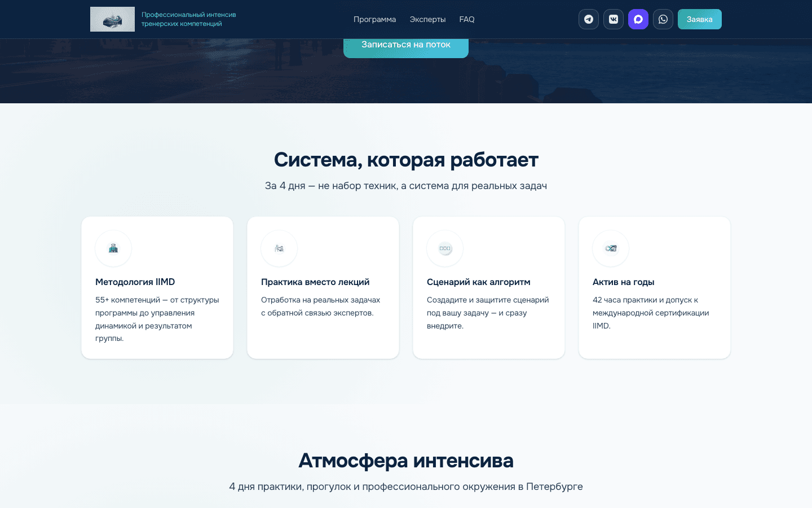This screenshot has height=508, width=812.
Task: Jump to the FAQ section
Action: pyautogui.click(x=467, y=19)
